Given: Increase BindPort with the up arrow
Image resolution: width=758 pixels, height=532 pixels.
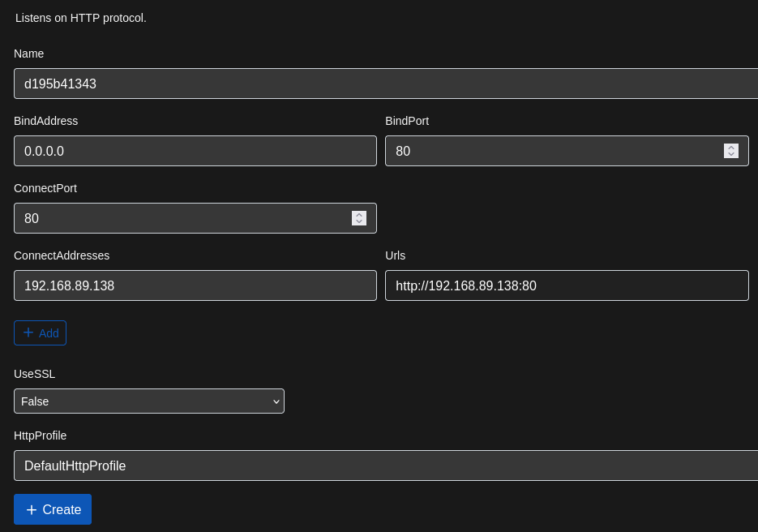Looking at the screenshot, I should (x=731, y=148).
